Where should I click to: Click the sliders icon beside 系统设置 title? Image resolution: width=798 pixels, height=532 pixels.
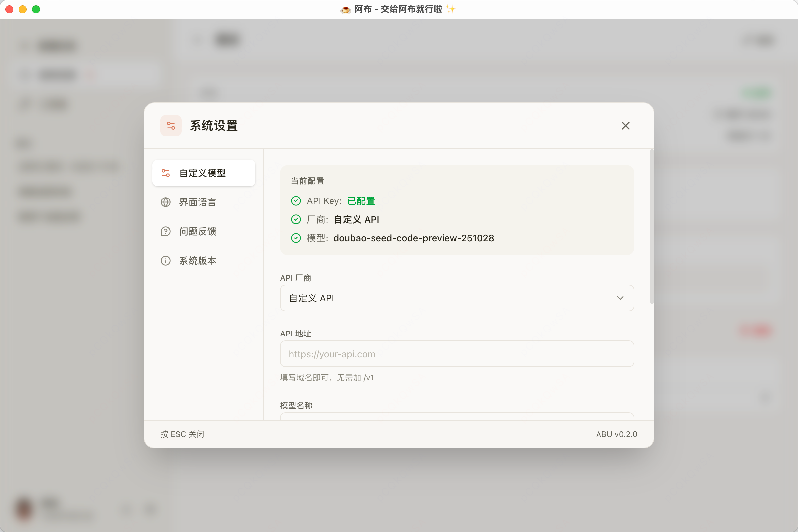click(x=171, y=126)
